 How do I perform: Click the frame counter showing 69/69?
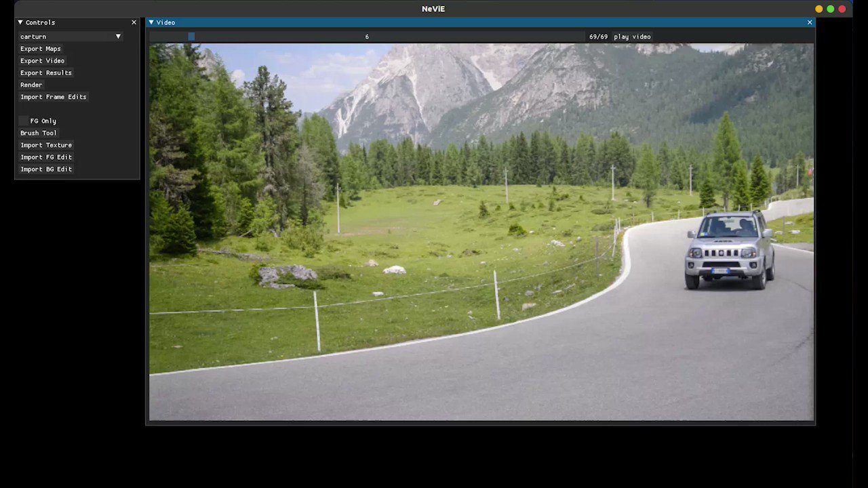pyautogui.click(x=598, y=37)
